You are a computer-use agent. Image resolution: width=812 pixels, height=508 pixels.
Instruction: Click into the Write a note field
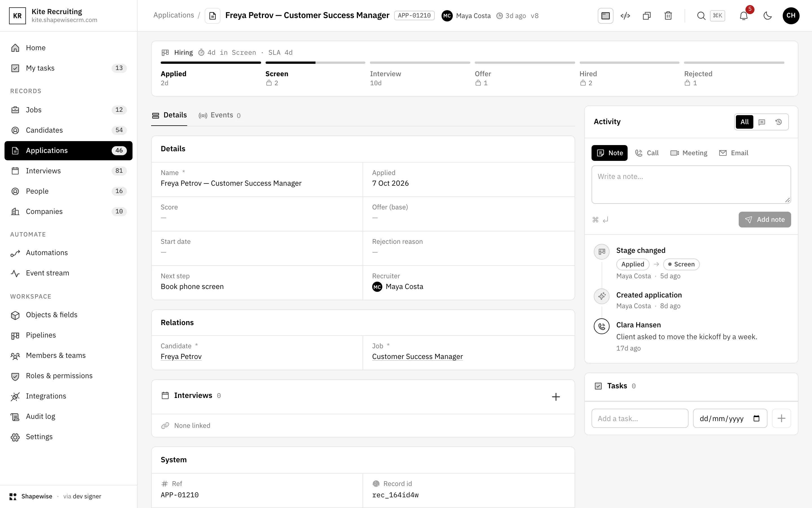click(691, 185)
